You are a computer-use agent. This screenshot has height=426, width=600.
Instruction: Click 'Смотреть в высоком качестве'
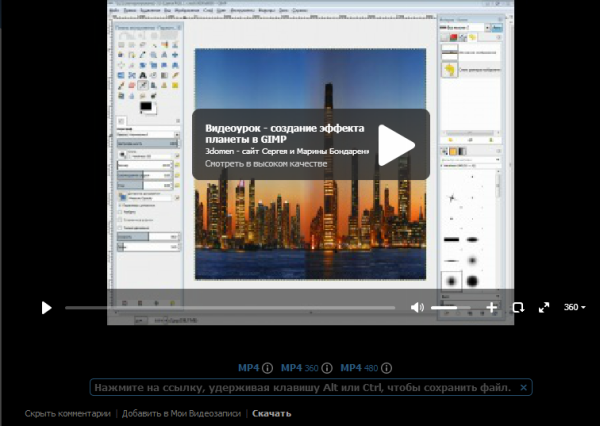(x=266, y=164)
